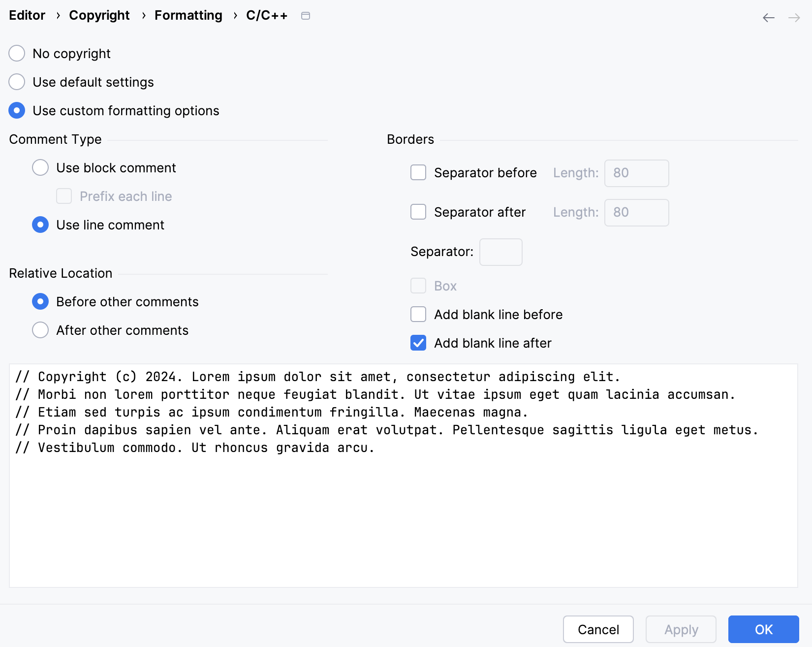Select Use block comment
This screenshot has height=647, width=812.
[40, 167]
